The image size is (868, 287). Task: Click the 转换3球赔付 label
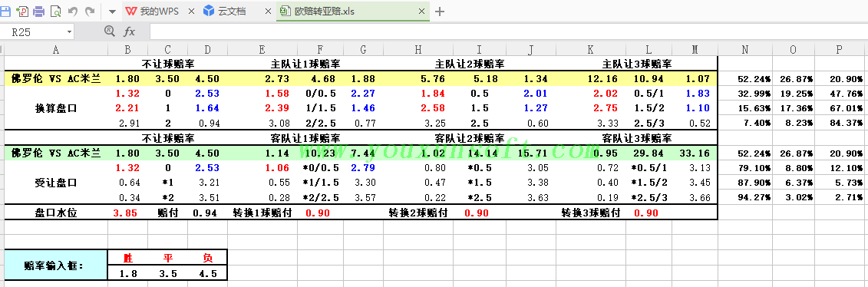pos(591,213)
